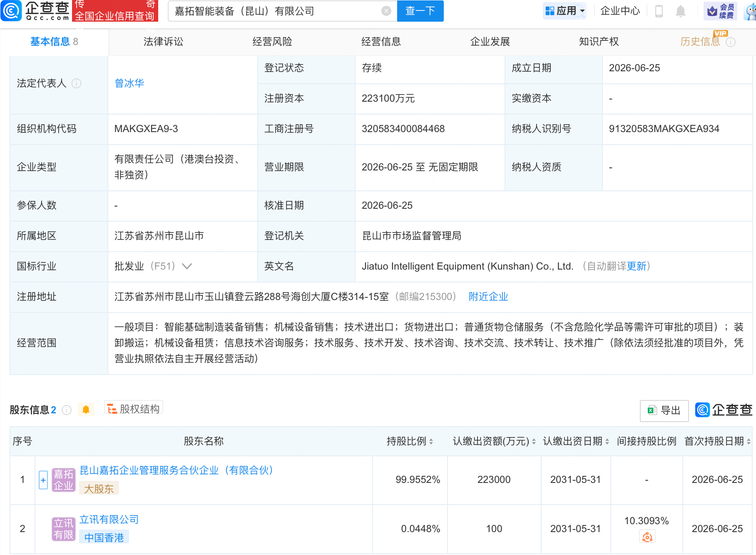756x555 pixels.
Task: Select the business registration number 320583400084468
Action: pos(403,129)
